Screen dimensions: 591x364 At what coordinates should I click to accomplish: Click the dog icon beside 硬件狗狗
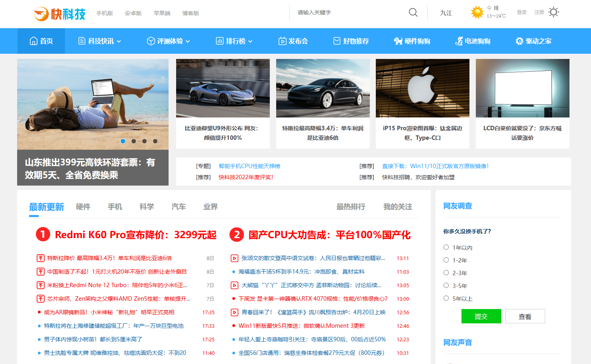coord(398,41)
